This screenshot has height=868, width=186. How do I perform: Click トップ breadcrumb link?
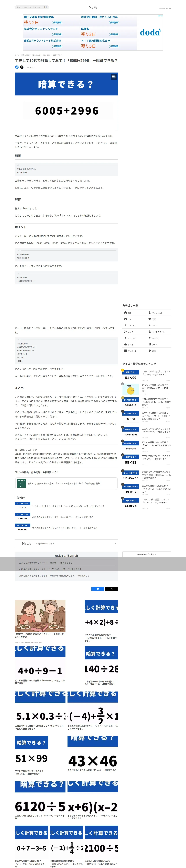click(x=17, y=55)
